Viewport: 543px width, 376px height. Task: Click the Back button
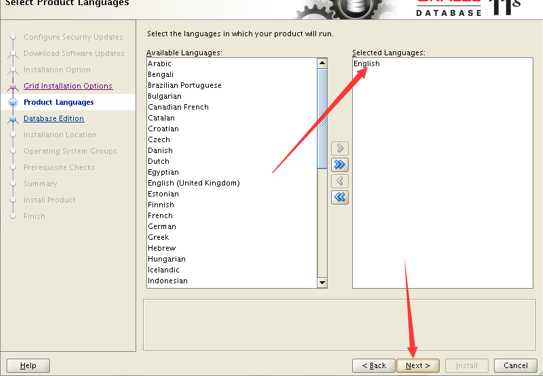click(374, 366)
